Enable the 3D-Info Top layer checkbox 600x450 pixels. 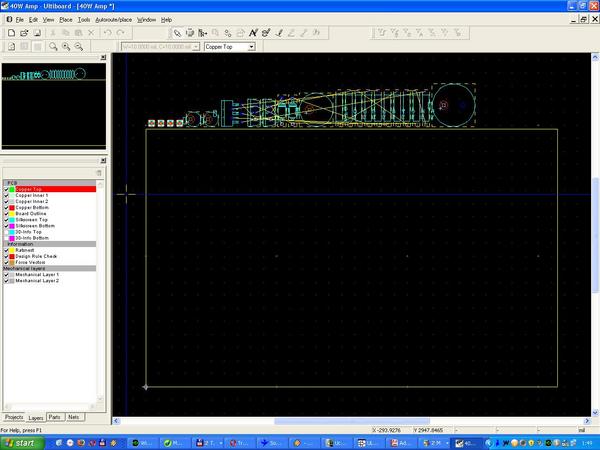[6, 231]
